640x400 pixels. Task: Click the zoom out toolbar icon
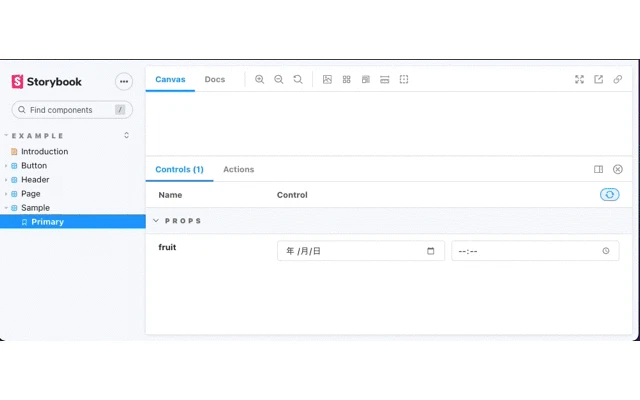pos(279,80)
